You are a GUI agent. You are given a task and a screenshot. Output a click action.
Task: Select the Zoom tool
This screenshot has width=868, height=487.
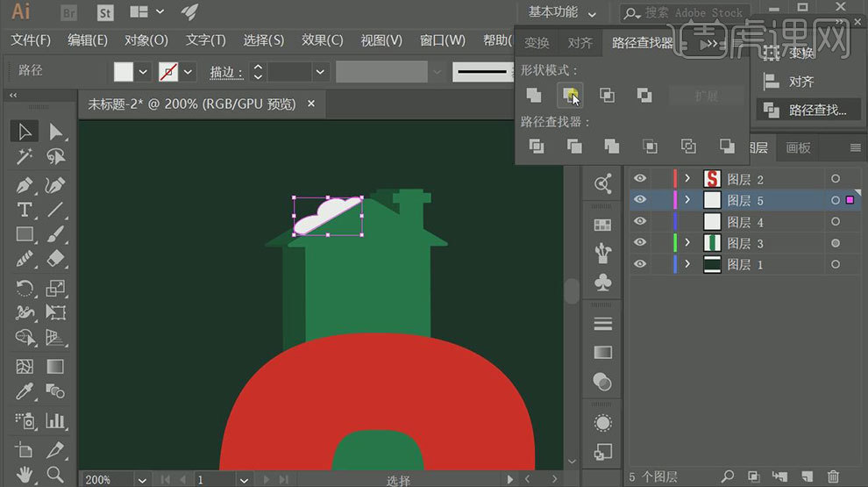tap(55, 475)
